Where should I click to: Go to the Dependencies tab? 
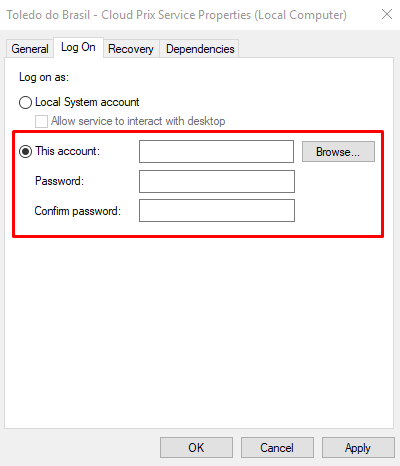click(200, 49)
